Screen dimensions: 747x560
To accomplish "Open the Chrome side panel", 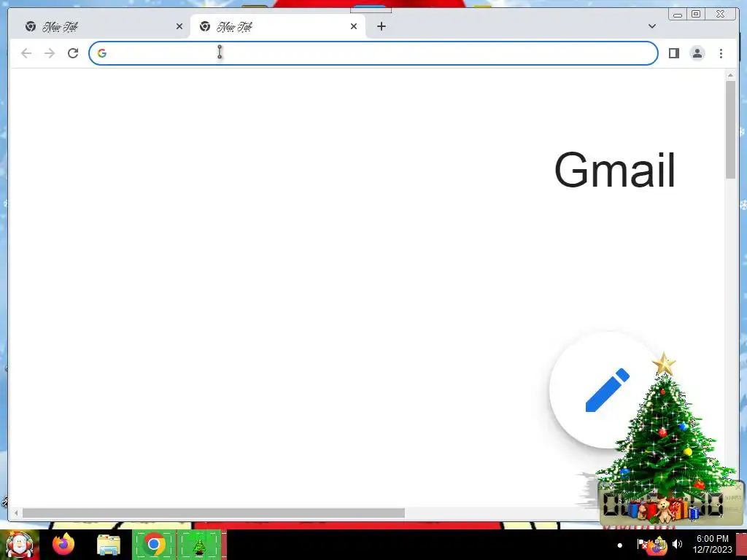I will [x=673, y=53].
